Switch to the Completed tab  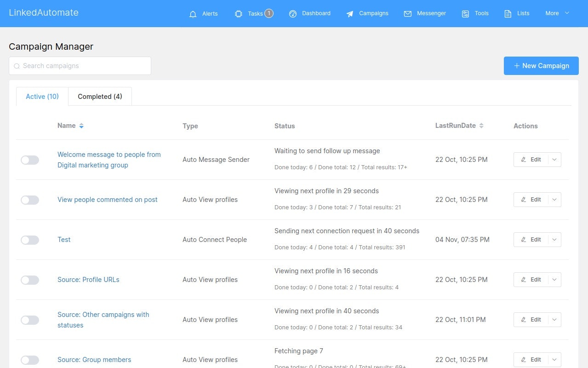100,96
